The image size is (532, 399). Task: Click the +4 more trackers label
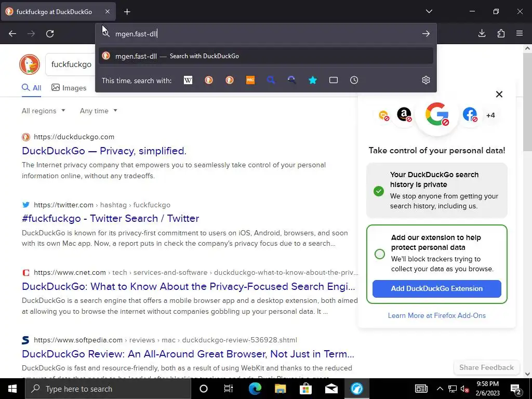490,115
